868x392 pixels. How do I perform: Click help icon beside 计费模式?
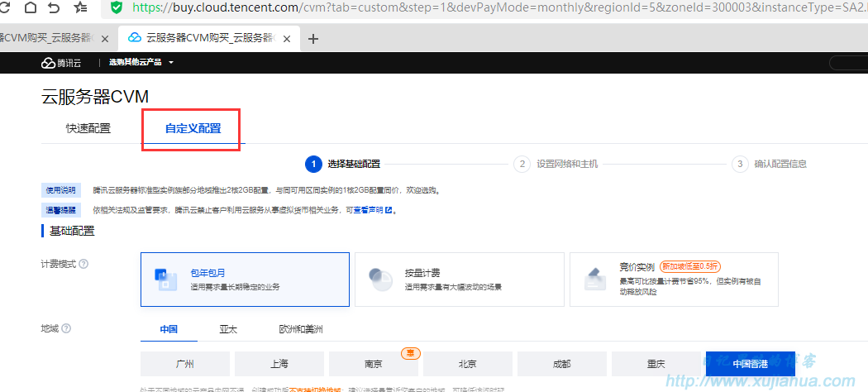click(83, 264)
